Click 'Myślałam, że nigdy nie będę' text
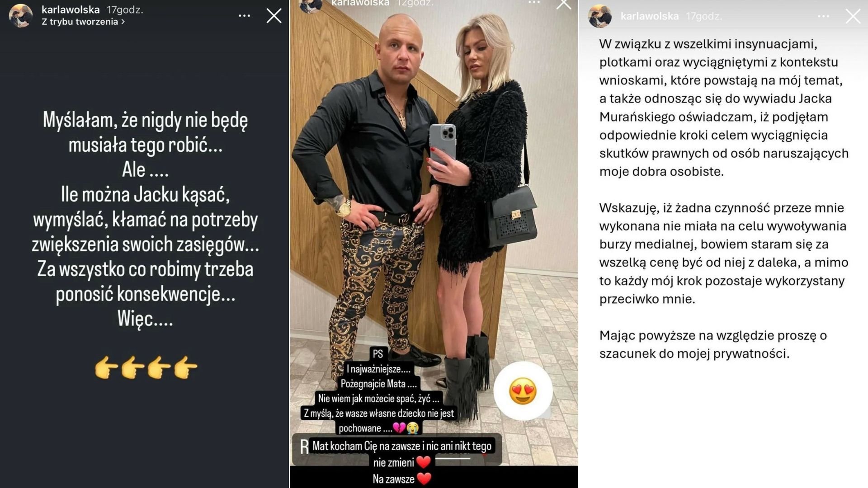The width and height of the screenshot is (868, 488). [145, 120]
